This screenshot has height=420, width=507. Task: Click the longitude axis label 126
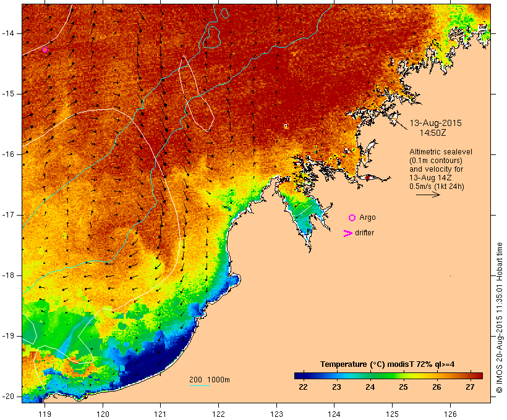(x=450, y=414)
